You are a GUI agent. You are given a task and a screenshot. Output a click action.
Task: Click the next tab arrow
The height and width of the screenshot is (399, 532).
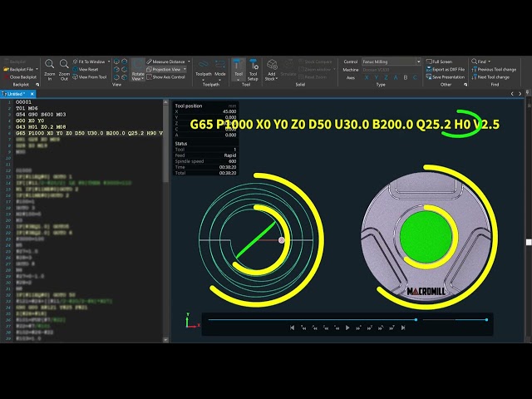(520, 94)
